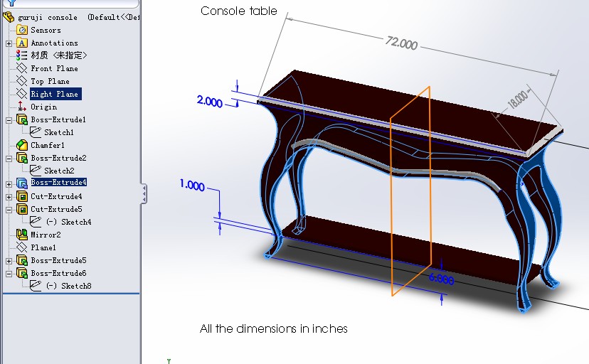Click the Sketch1 sketch icon
This screenshot has width=589, height=364.
click(36, 132)
